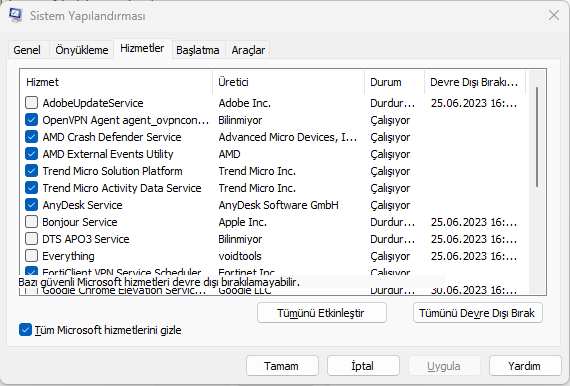The height and width of the screenshot is (386, 570).
Task: Uncheck OpenVPN Agent service checkbox
Action: [x=32, y=120]
